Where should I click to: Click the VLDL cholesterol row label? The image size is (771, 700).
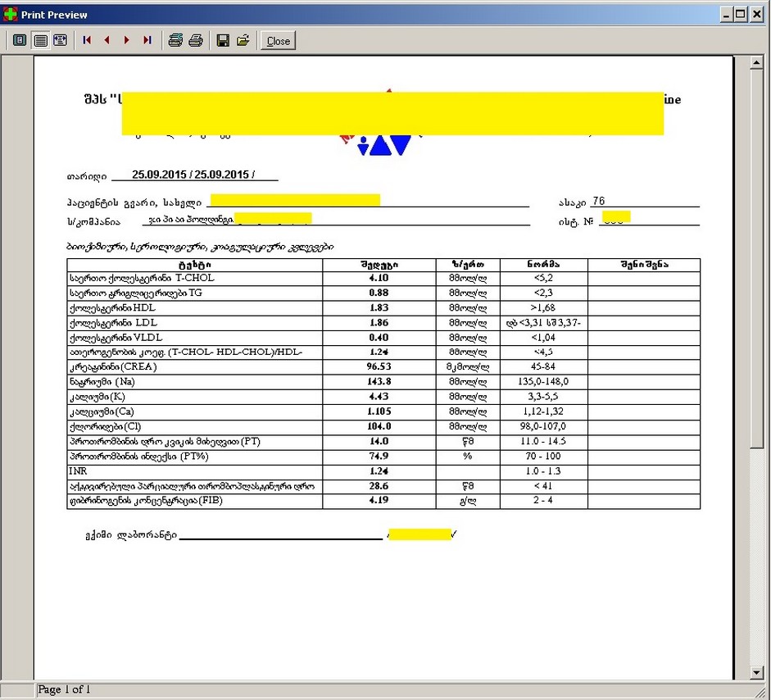pyautogui.click(x=116, y=338)
